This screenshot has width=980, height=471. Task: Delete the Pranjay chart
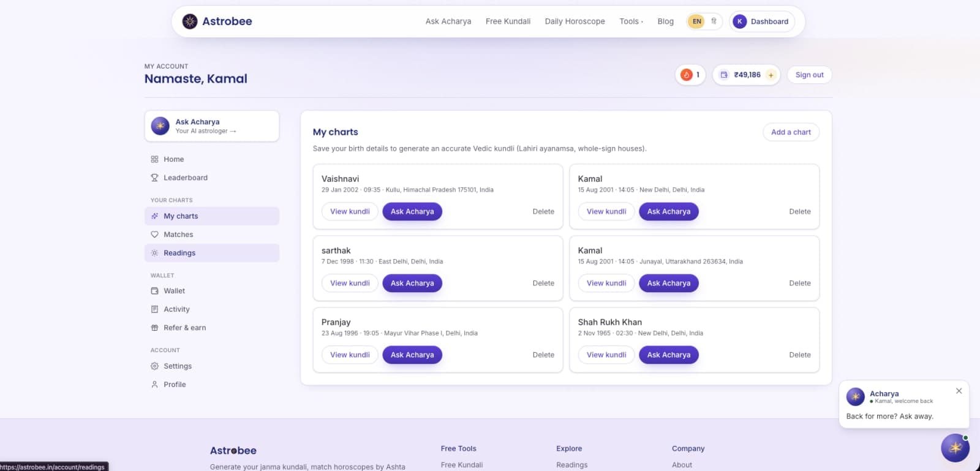click(x=543, y=355)
